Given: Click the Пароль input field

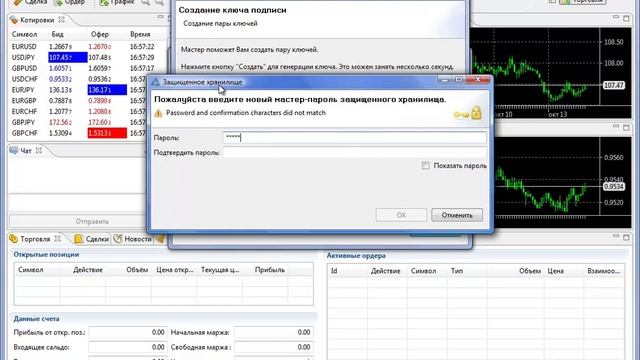Looking at the screenshot, I should 354,138.
